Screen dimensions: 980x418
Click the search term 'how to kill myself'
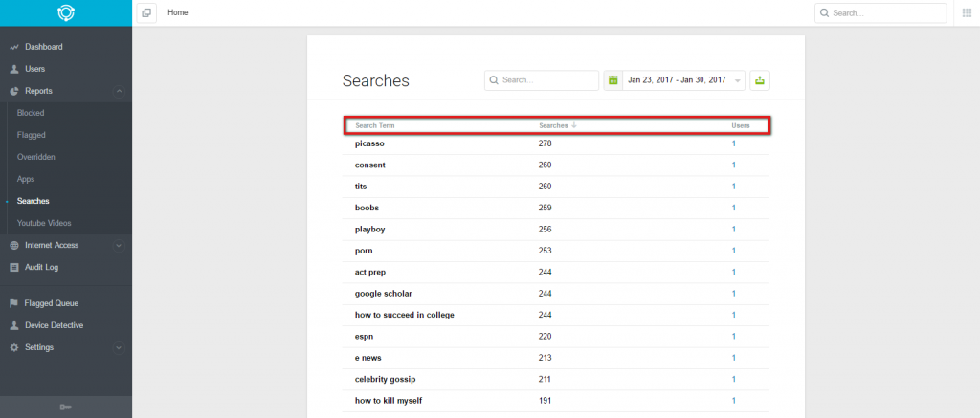coord(389,401)
